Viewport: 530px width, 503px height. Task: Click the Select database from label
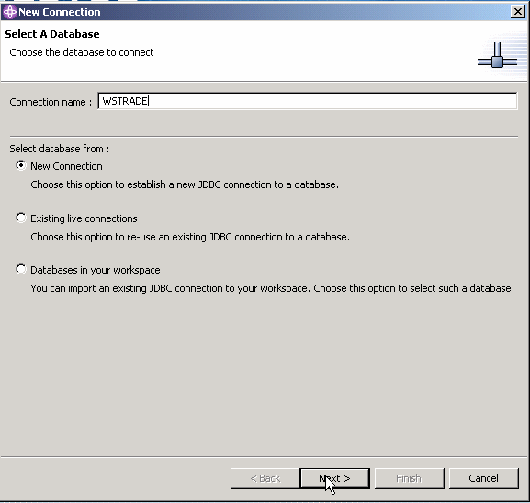(x=59, y=148)
